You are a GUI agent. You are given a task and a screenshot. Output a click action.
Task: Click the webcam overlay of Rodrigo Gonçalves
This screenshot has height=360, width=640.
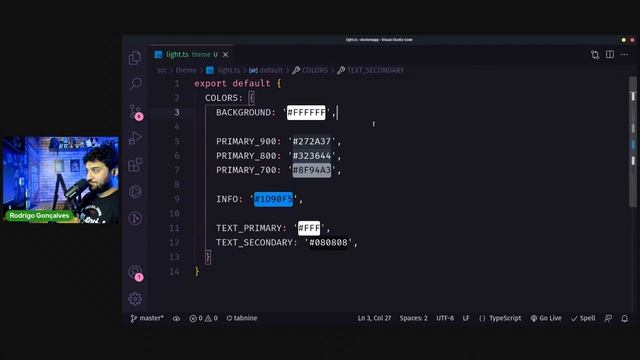coord(60,180)
